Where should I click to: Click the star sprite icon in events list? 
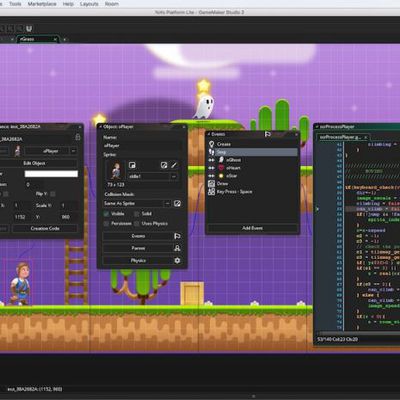[221, 176]
